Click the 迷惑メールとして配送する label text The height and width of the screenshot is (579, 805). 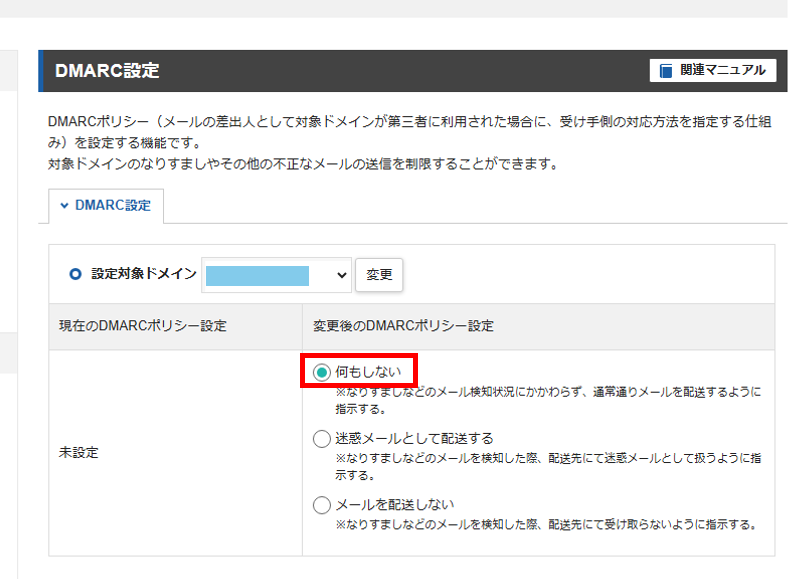(x=414, y=438)
